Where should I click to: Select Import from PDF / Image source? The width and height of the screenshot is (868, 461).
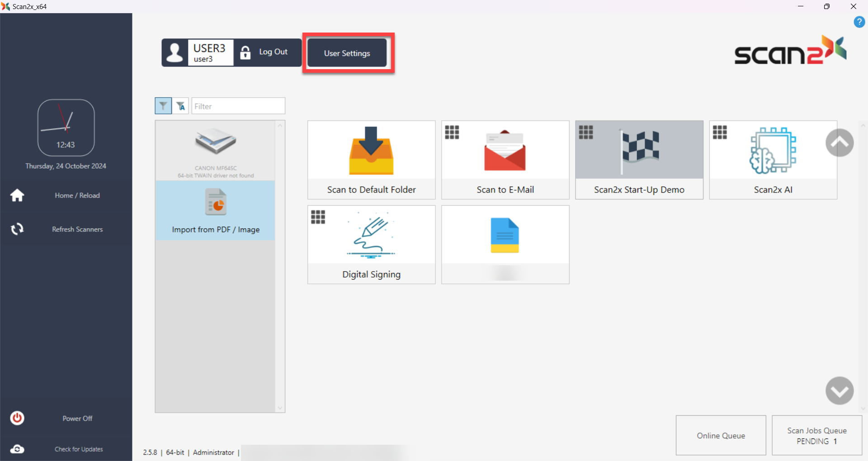click(x=216, y=211)
